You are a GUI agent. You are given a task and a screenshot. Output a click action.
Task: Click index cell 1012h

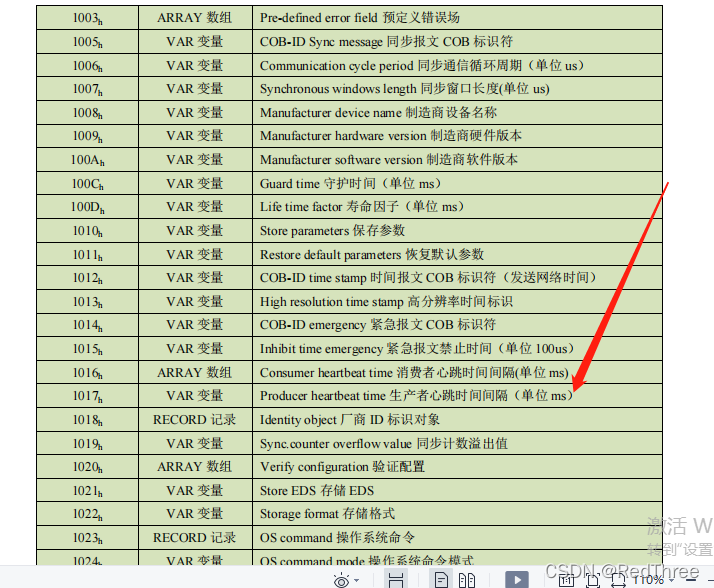(87, 278)
